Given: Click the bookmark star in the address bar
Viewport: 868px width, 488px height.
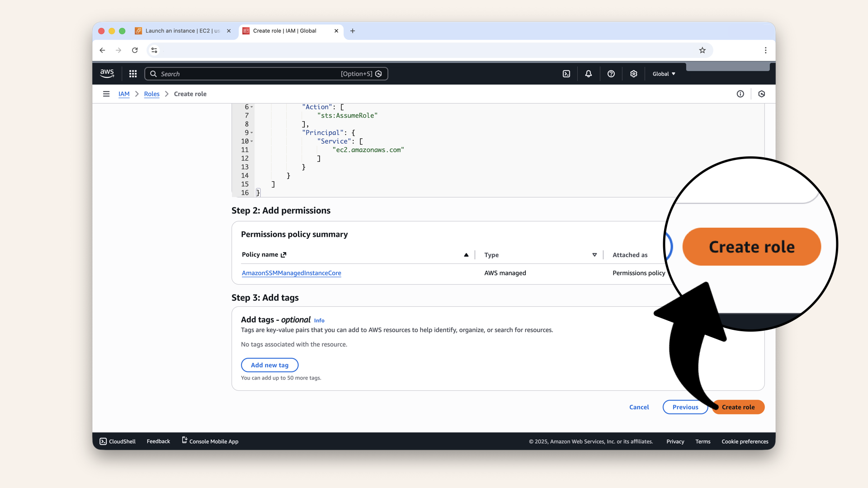Looking at the screenshot, I should 702,50.
